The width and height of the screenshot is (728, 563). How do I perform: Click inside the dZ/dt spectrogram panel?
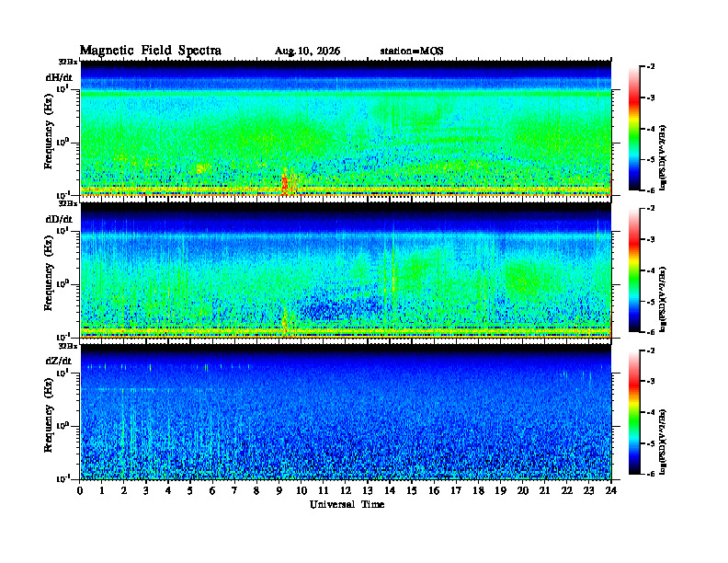click(346, 412)
